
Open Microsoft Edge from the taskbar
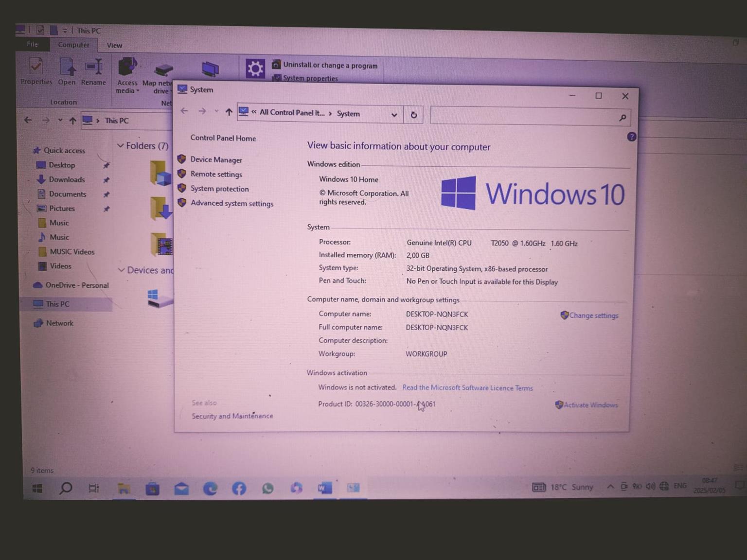point(210,488)
